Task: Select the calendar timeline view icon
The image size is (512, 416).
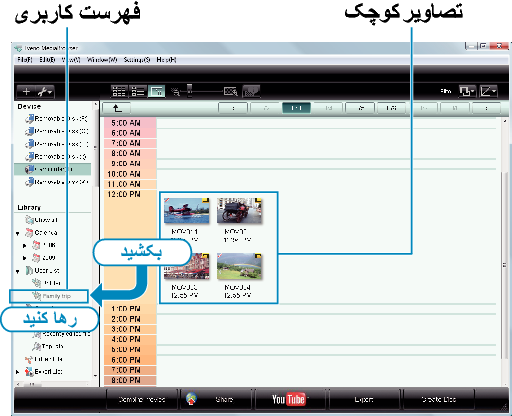Action: click(156, 91)
